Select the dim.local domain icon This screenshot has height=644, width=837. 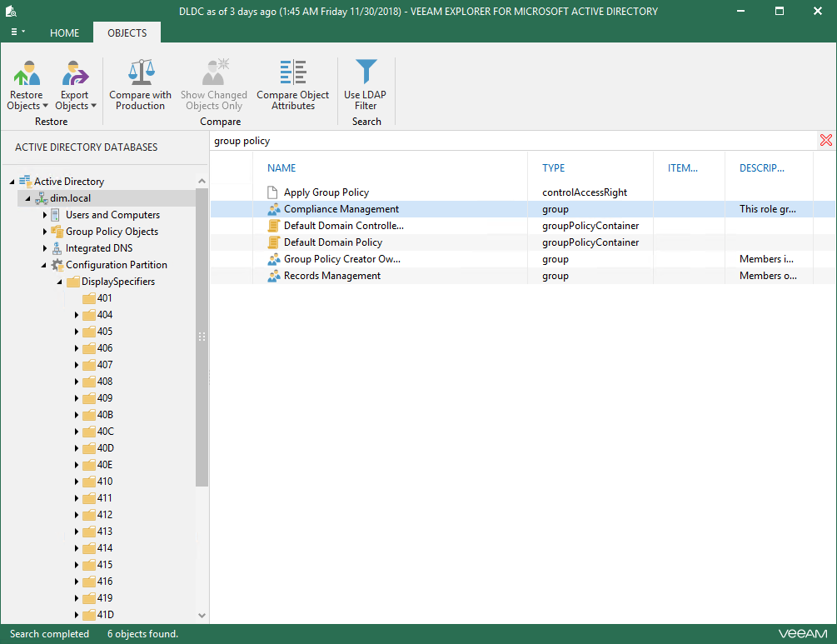(42, 198)
